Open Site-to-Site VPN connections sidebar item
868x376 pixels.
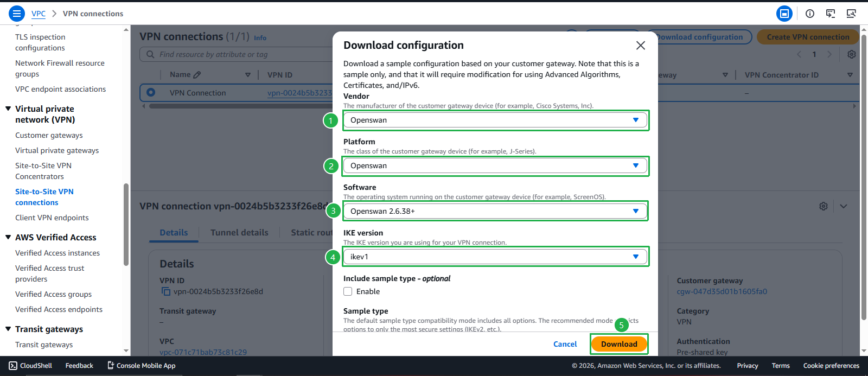click(44, 197)
